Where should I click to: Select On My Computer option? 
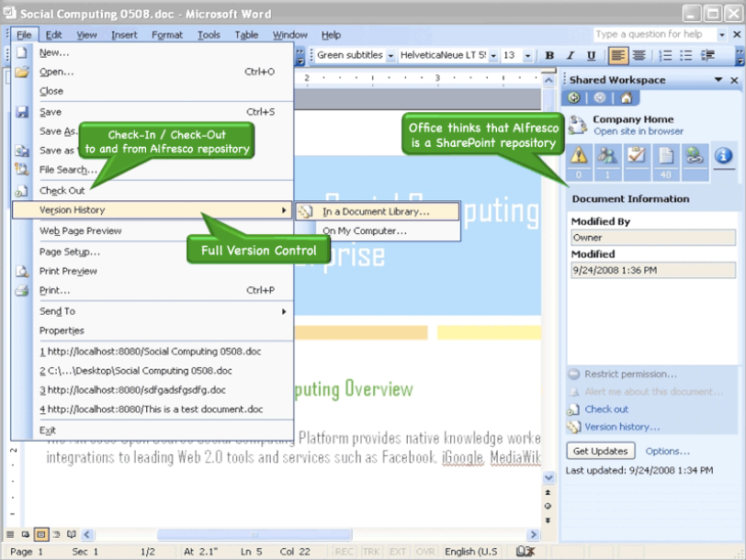point(378,231)
